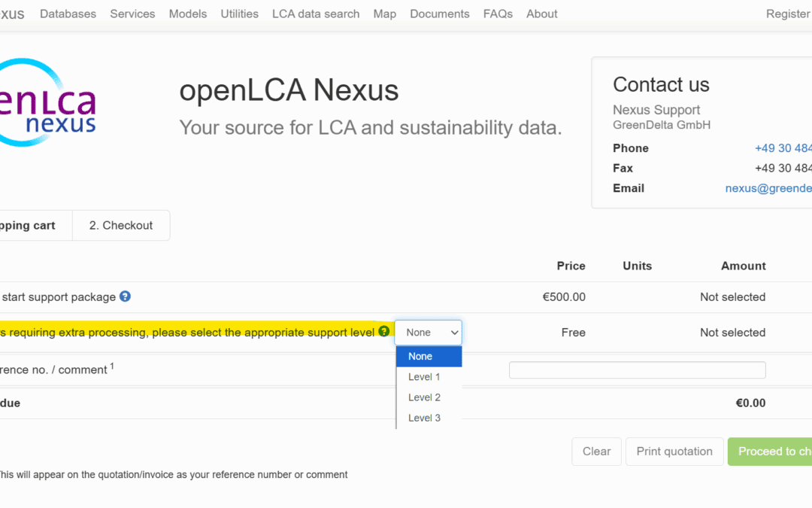Image resolution: width=812 pixels, height=508 pixels.
Task: Click the Clear button
Action: (596, 452)
